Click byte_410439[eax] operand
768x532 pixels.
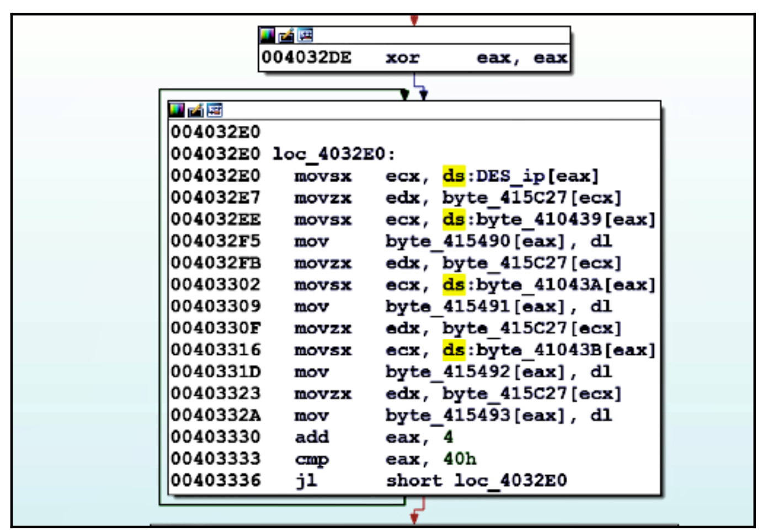566,220
